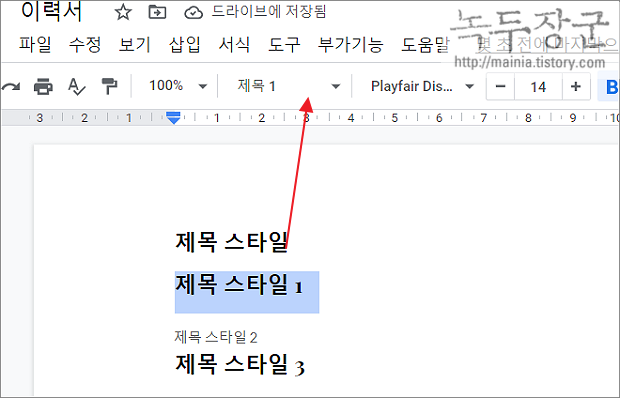
Task: Click the 제목 스타일 heading line
Action: tap(231, 241)
